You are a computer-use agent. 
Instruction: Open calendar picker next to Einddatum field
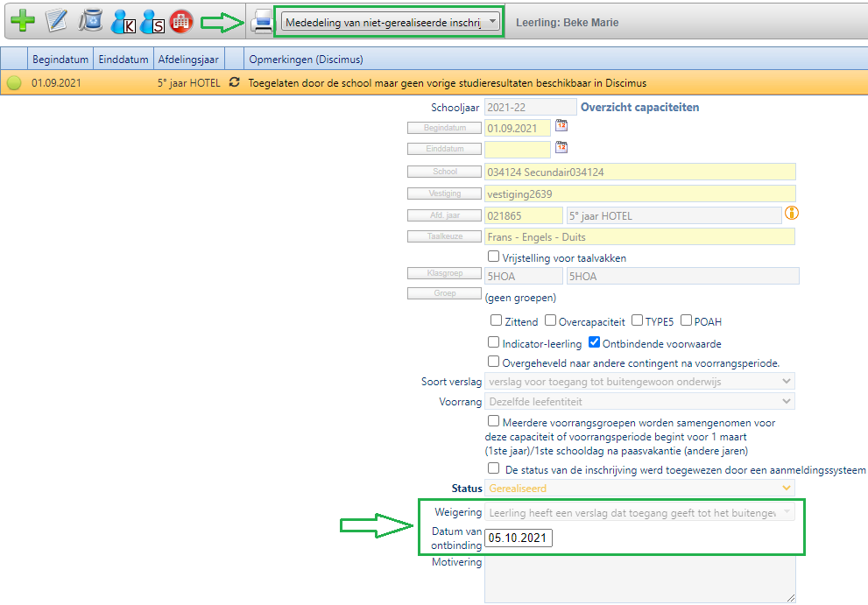(561, 147)
